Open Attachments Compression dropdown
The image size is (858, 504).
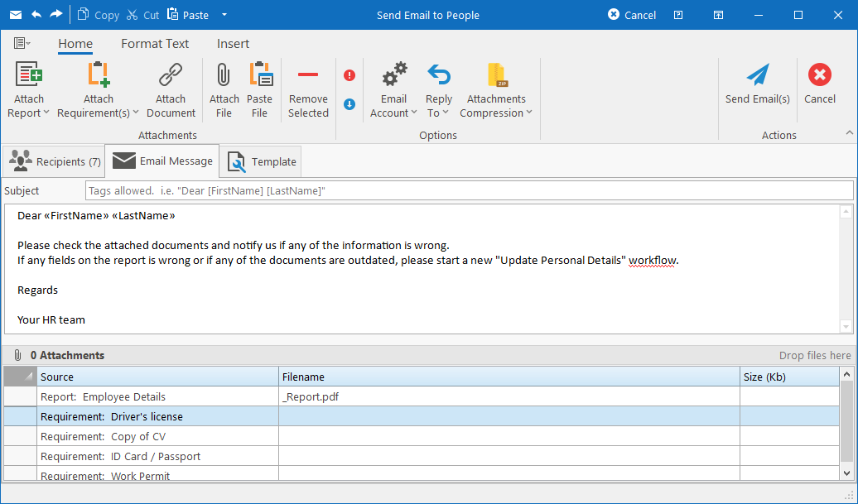[496, 89]
